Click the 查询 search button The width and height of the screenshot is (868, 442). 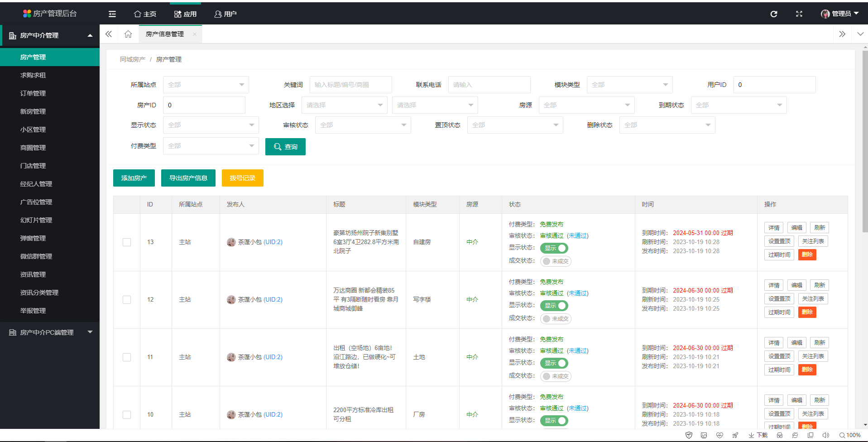285,147
